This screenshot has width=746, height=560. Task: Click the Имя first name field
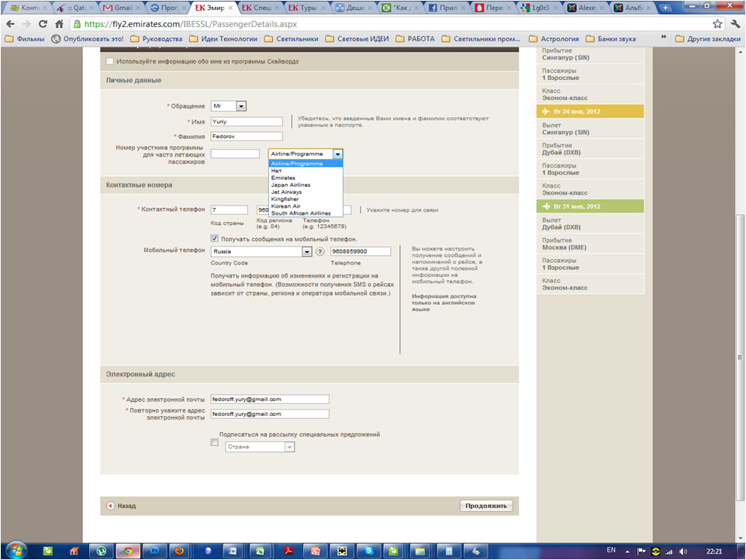click(247, 122)
